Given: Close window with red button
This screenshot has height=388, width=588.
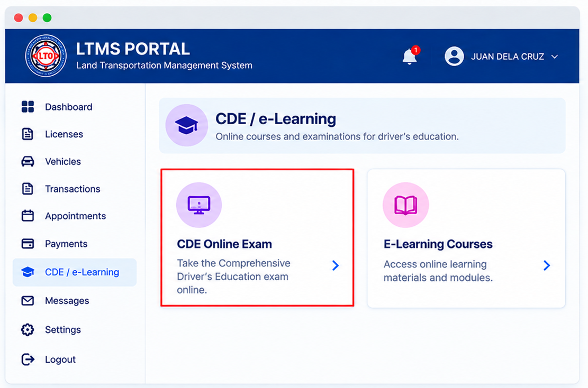Looking at the screenshot, I should tap(19, 17).
